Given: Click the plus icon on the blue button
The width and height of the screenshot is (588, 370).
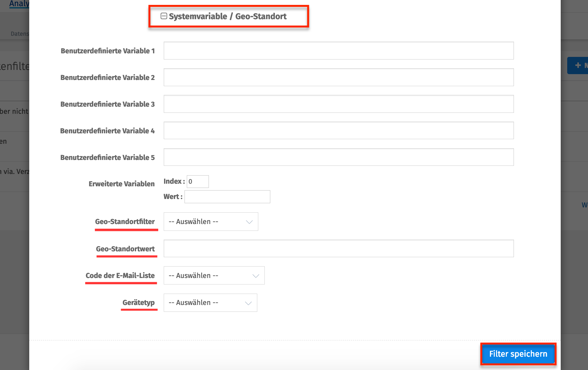Looking at the screenshot, I should 578,65.
